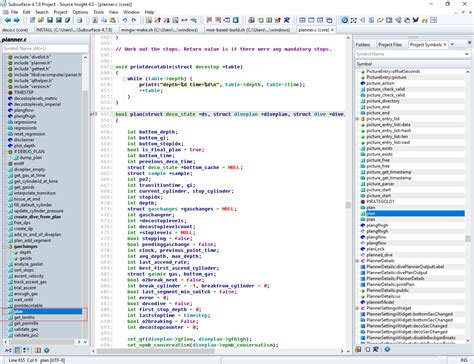
Task: Close the planner.c file tab
Action: click(x=332, y=30)
